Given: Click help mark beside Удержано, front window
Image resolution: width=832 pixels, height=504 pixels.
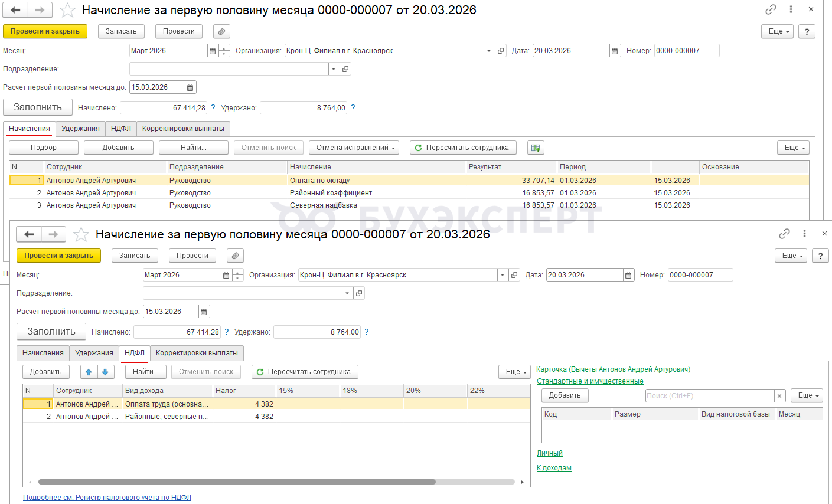Looking at the screenshot, I should pos(367,332).
